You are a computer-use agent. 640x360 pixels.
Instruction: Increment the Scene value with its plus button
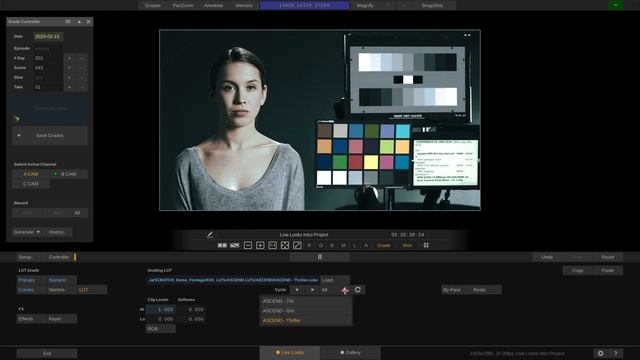click(x=69, y=68)
